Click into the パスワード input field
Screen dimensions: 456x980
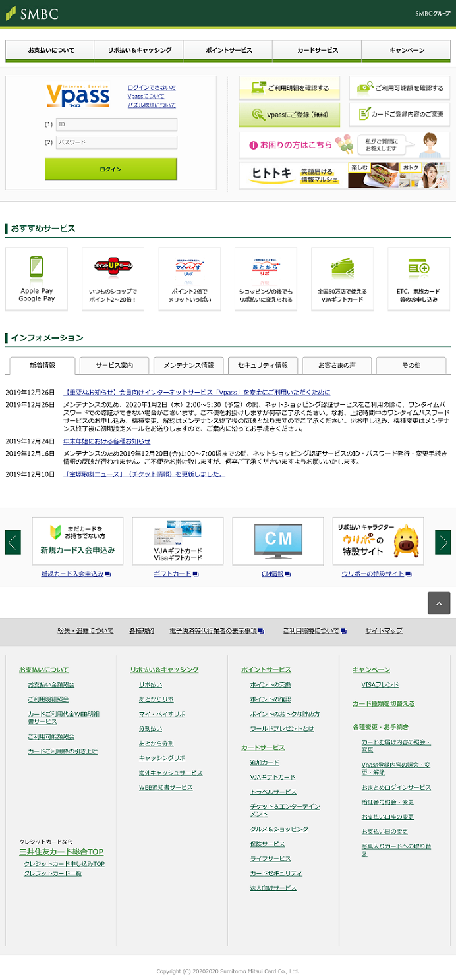(117, 142)
